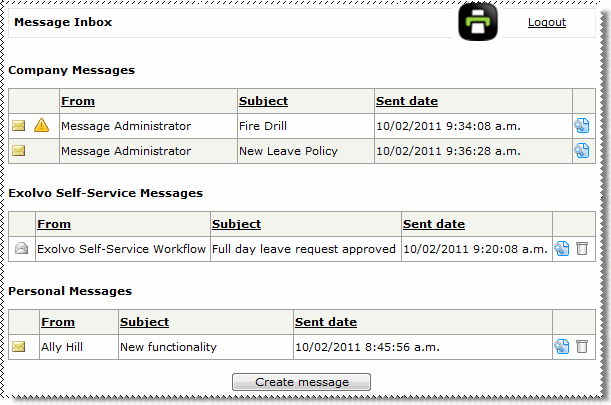Click the green printer icon
Screen dimensions: 611x405
pos(478,23)
